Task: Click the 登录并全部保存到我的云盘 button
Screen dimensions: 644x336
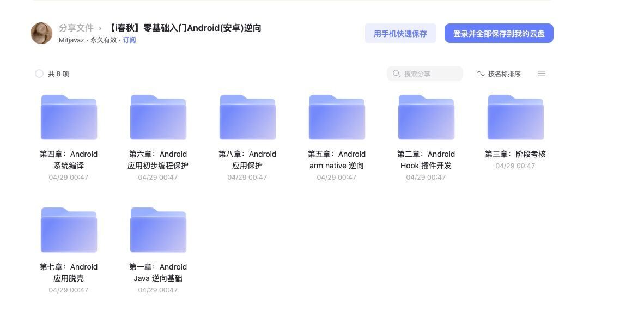Action: (499, 33)
